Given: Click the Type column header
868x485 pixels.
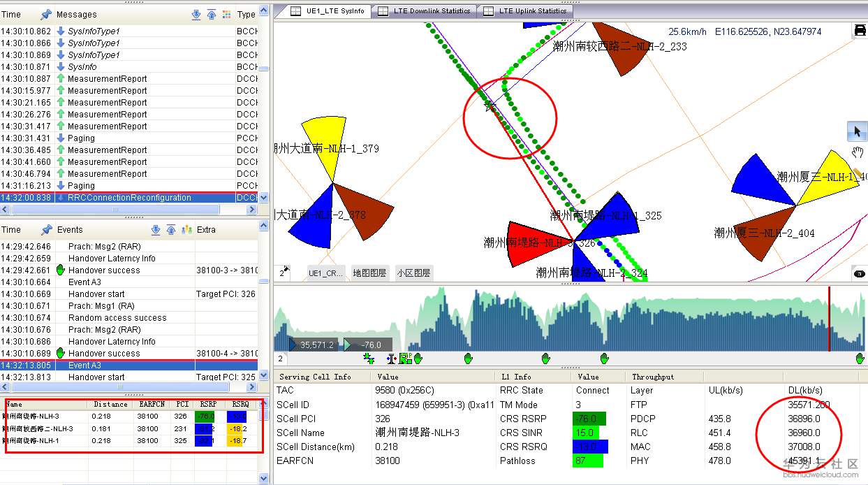Looking at the screenshot, I should tap(247, 15).
